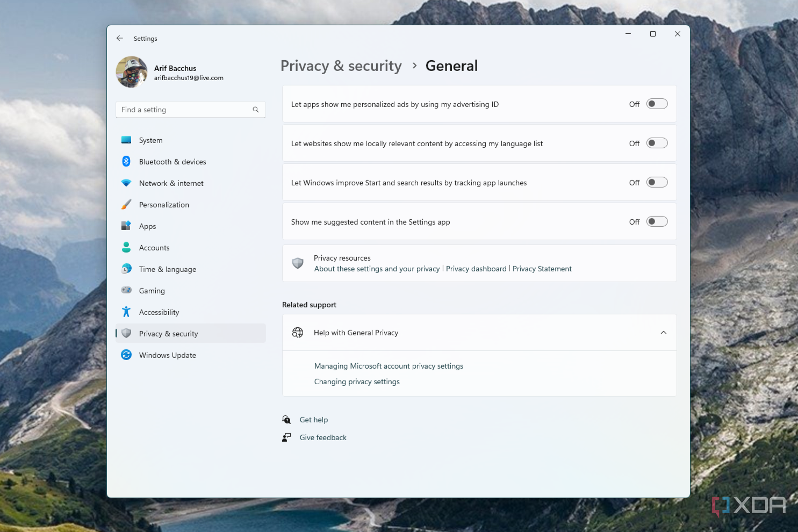Go to Personalization settings
The image size is (798, 532).
tap(190, 205)
